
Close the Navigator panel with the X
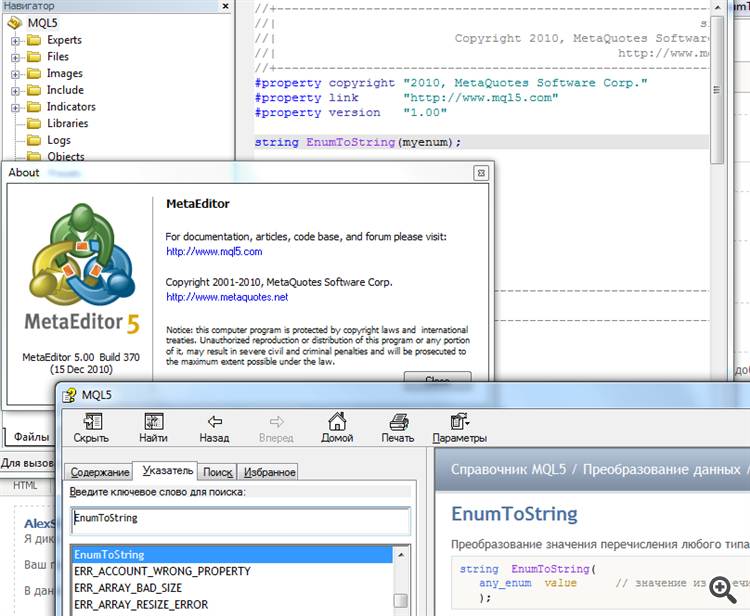226,6
